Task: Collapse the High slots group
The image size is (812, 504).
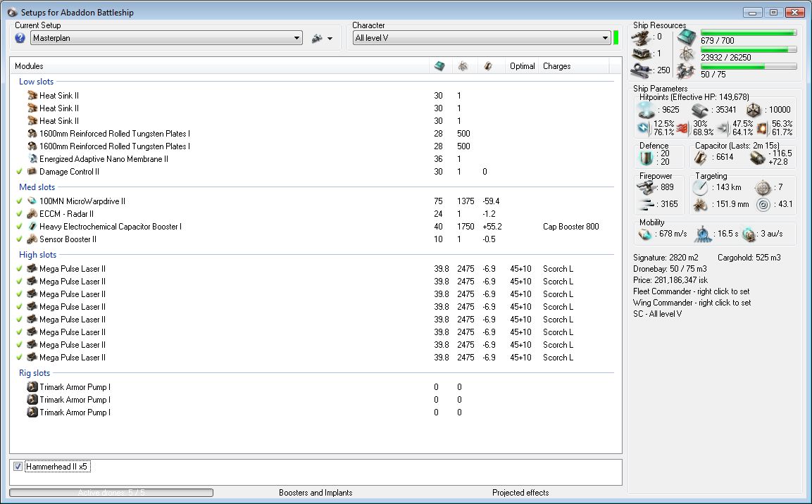Action: [38, 255]
